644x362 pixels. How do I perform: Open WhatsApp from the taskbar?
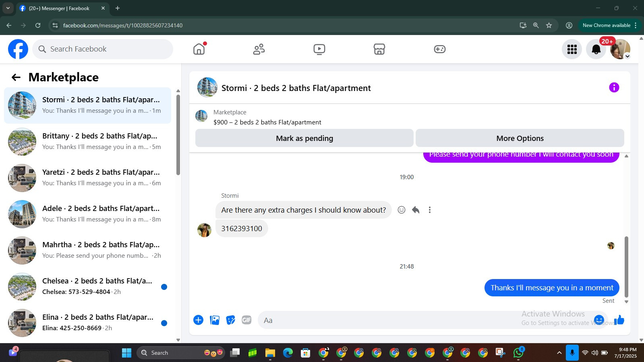[x=518, y=353]
